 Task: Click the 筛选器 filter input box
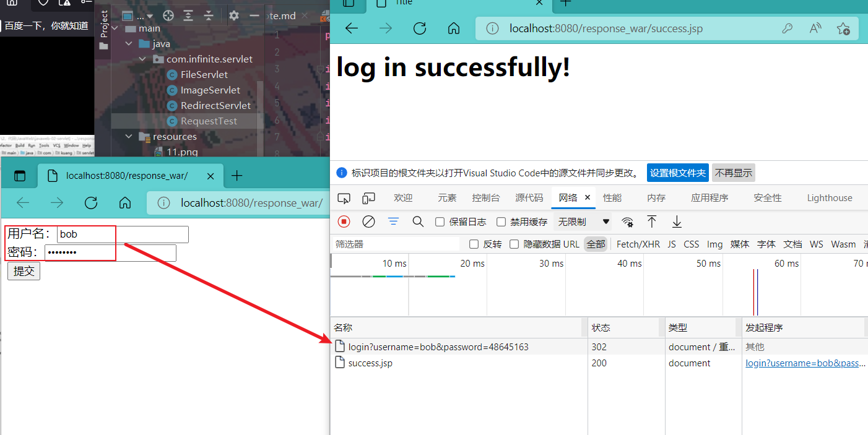(396, 244)
